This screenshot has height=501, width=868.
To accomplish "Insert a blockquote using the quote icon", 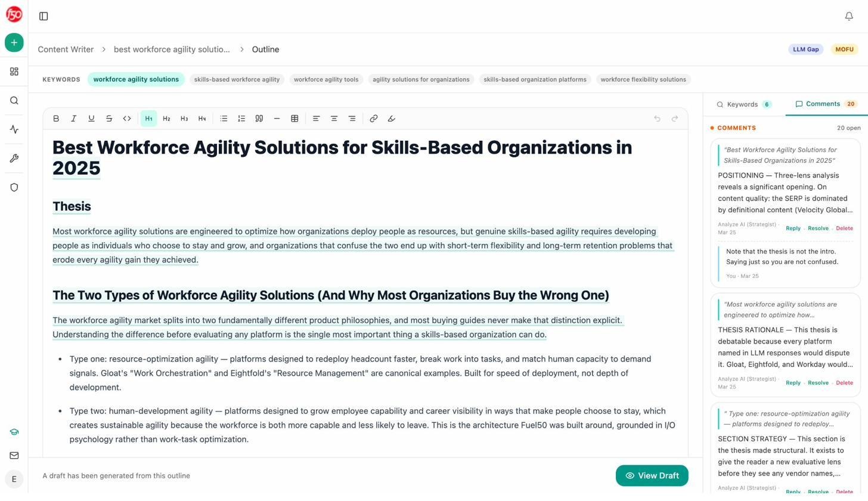I will (259, 118).
